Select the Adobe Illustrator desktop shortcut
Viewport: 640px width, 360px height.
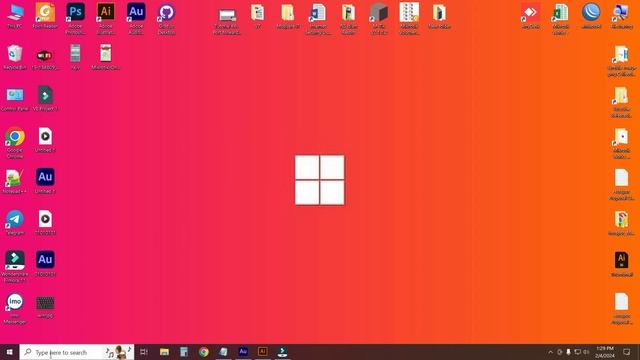[x=106, y=18]
